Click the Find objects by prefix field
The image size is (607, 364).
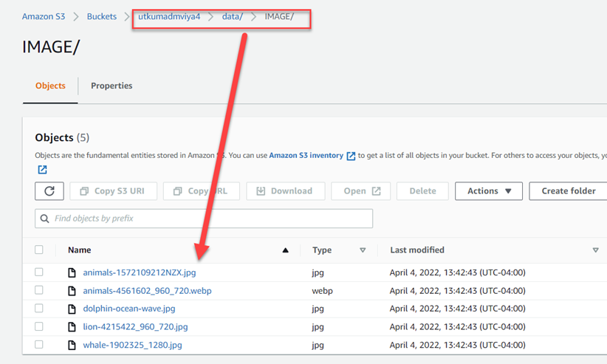[x=210, y=219]
